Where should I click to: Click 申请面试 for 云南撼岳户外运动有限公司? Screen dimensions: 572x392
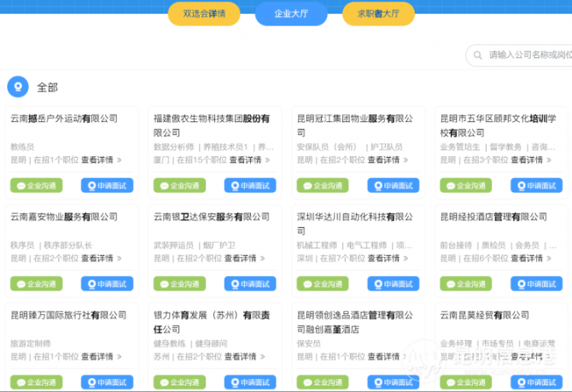pyautogui.click(x=107, y=185)
